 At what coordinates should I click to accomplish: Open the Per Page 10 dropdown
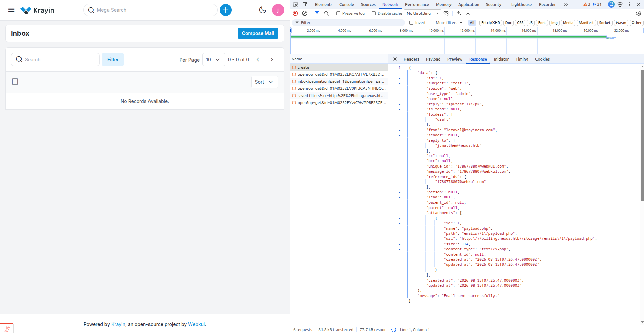(x=214, y=60)
